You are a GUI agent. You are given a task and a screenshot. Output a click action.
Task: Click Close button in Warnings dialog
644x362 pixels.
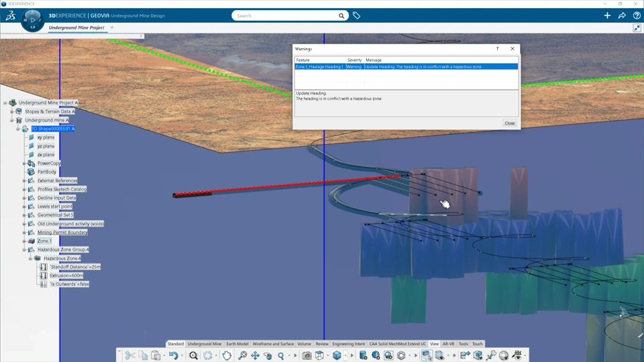[510, 123]
